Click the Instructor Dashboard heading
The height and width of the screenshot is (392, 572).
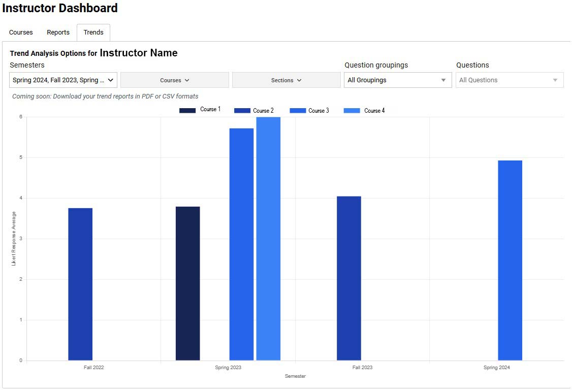pyautogui.click(x=60, y=8)
